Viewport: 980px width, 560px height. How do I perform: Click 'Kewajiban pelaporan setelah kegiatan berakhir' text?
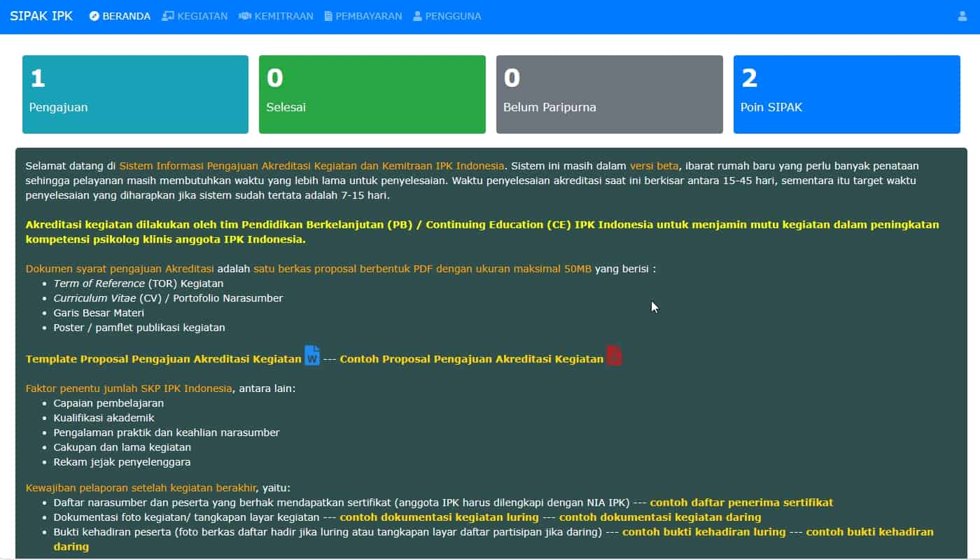coord(141,488)
